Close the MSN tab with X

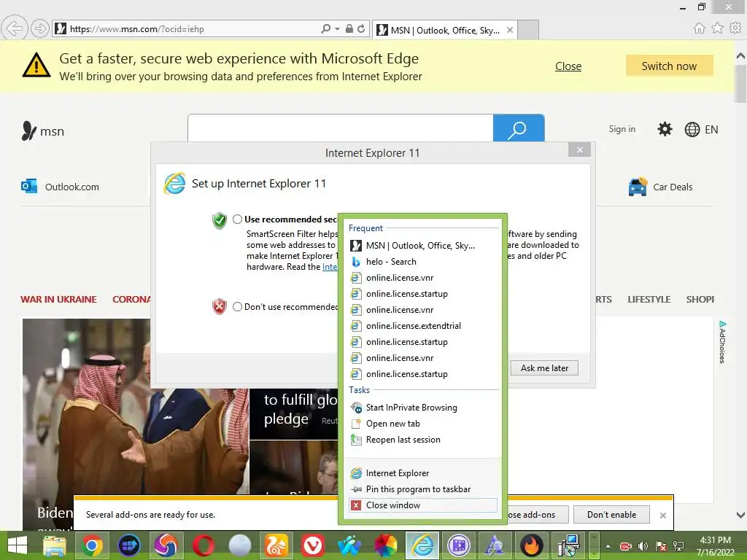click(x=510, y=30)
